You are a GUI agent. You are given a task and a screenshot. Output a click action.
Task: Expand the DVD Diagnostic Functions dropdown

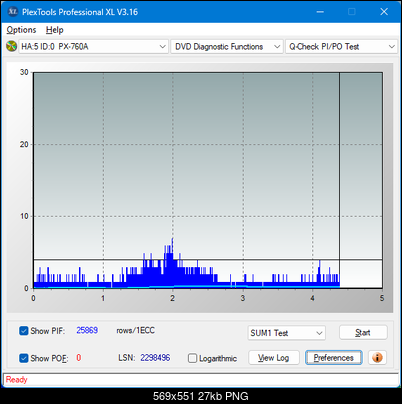227,47
